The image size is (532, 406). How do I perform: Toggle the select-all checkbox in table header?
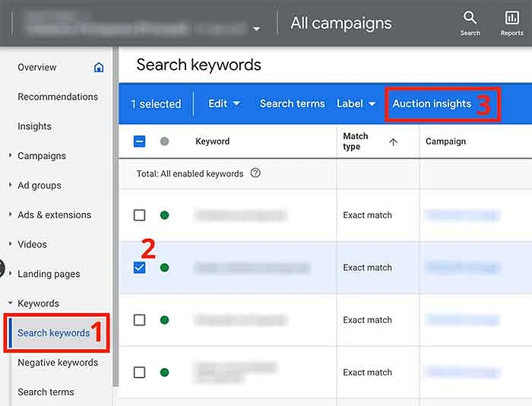pos(139,141)
